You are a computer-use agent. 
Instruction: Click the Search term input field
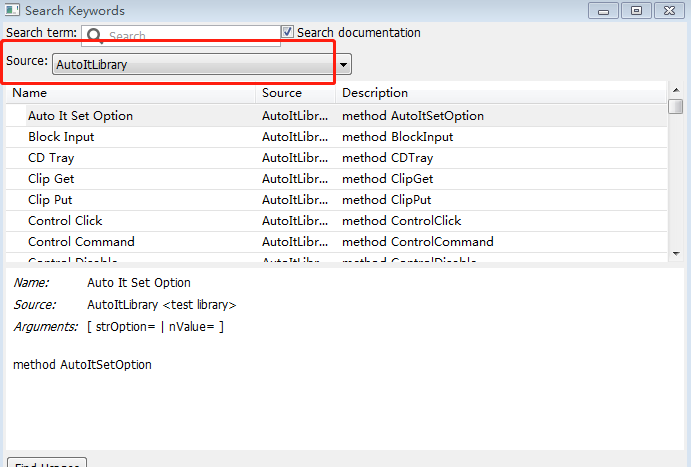click(x=181, y=35)
